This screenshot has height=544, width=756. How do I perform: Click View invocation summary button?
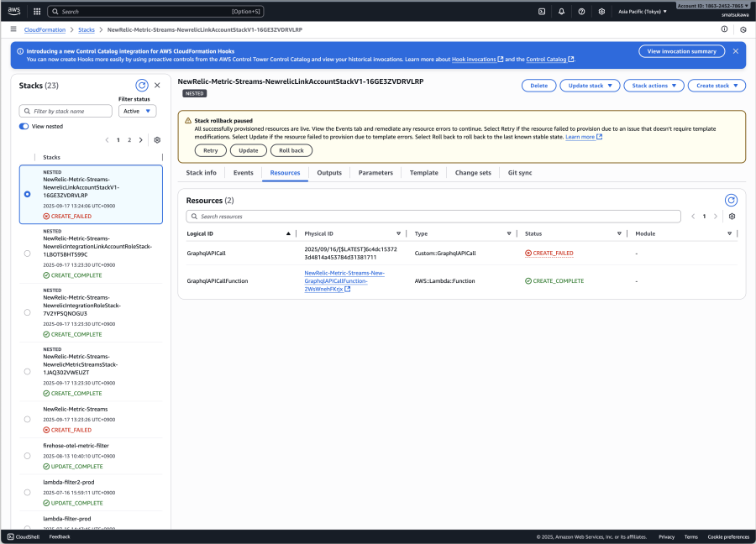point(682,51)
